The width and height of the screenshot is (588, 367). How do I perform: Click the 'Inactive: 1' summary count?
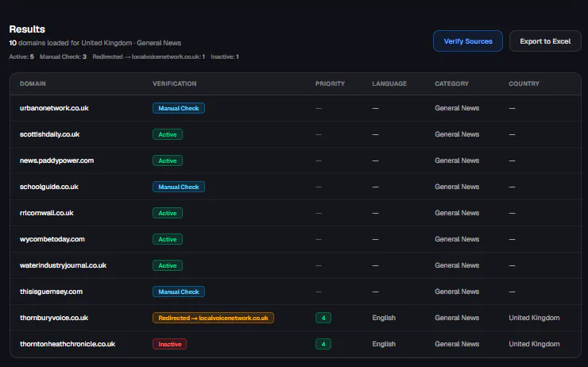point(225,56)
